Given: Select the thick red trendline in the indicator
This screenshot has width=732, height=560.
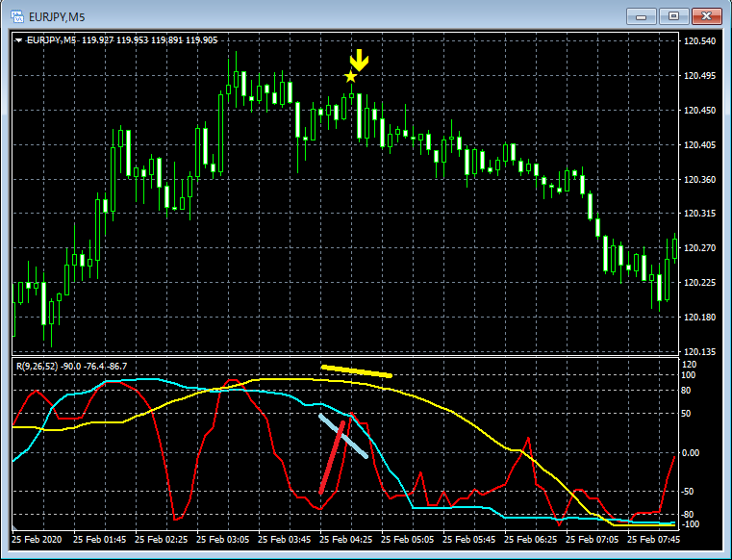Looking at the screenshot, I should coord(332,457).
